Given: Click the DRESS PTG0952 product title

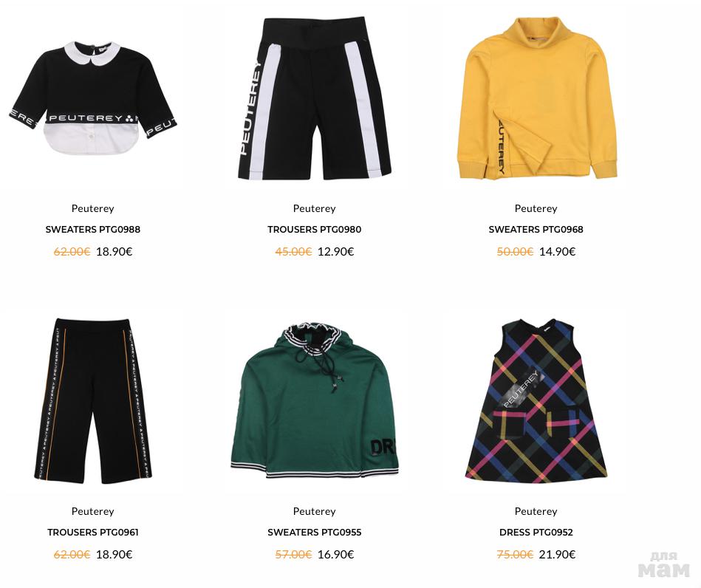Looking at the screenshot, I should [536, 532].
